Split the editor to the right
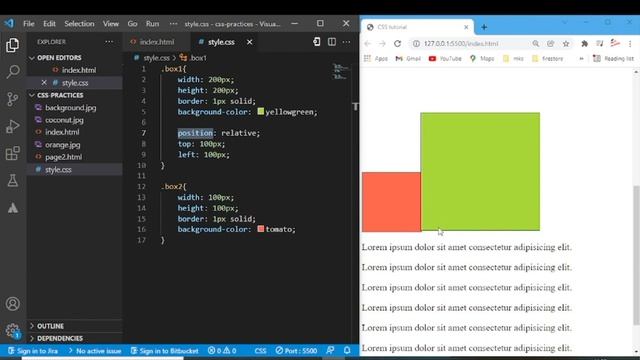This screenshot has width=640, height=360. click(331, 42)
